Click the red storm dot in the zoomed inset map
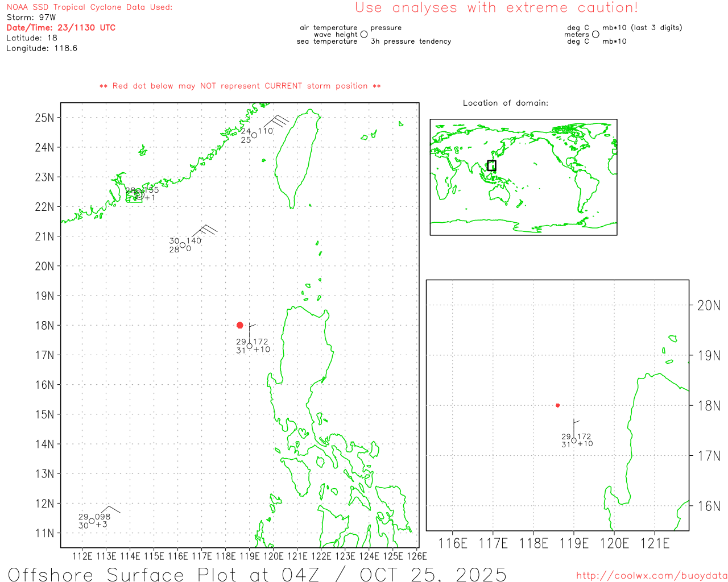 557,405
